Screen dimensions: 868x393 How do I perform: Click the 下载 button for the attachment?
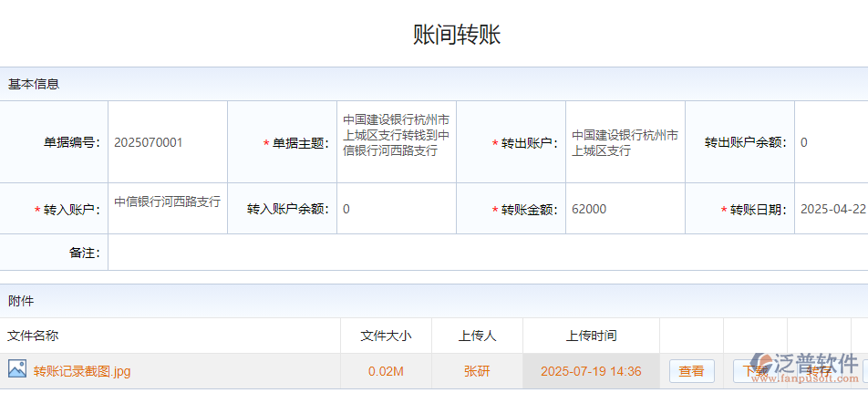click(x=755, y=371)
